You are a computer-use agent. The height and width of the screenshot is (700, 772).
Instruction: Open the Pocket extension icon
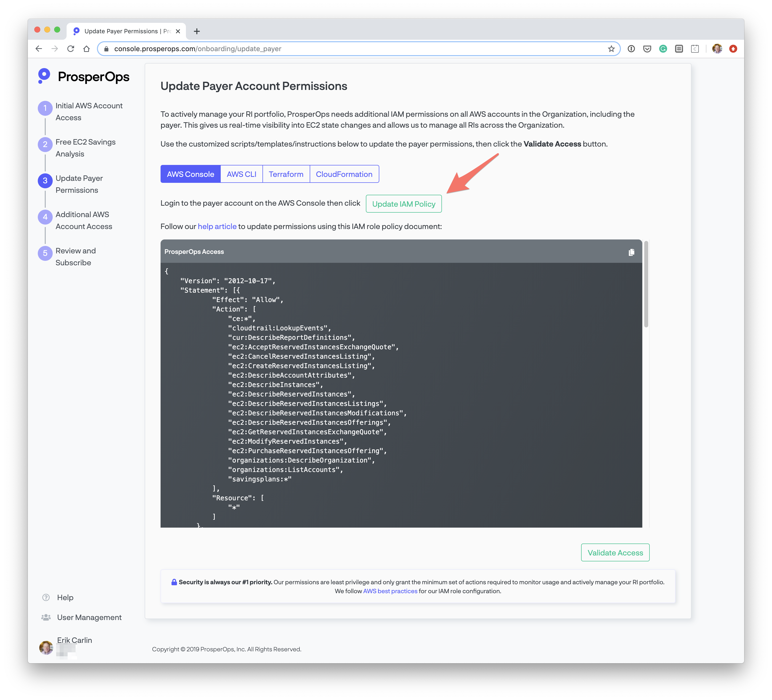647,49
